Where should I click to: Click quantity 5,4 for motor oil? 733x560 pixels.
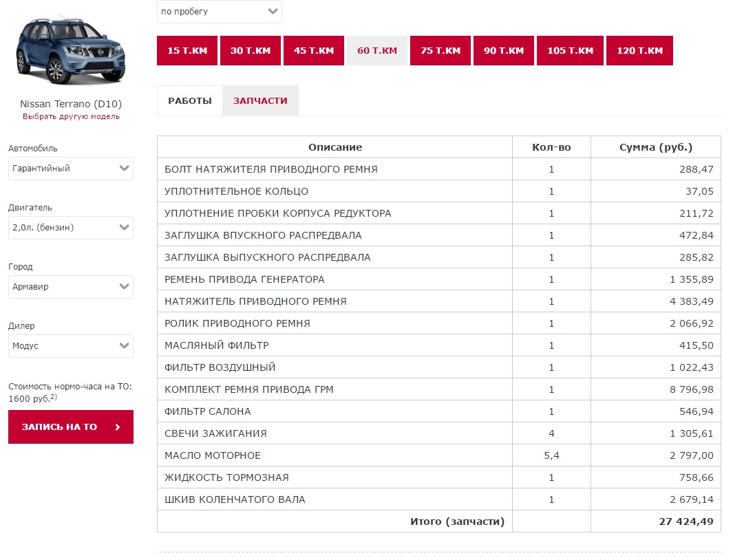click(x=551, y=455)
